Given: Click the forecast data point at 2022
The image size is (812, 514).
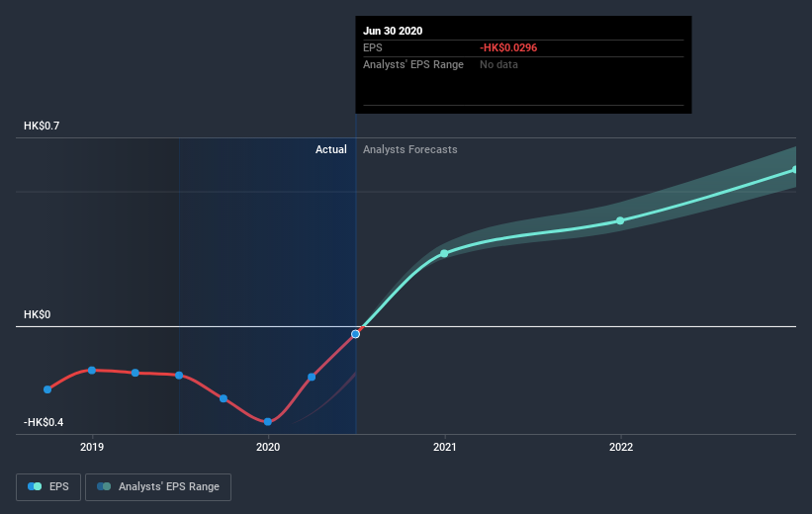Looking at the screenshot, I should (x=620, y=220).
